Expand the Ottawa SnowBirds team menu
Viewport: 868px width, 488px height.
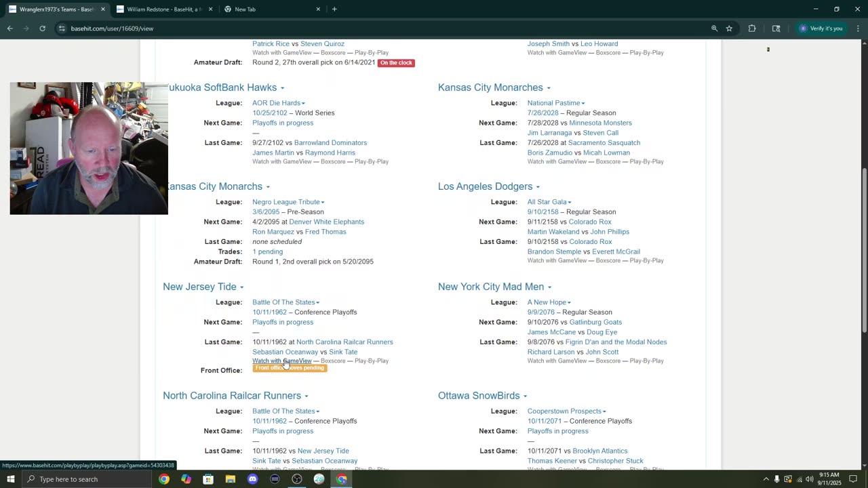tap(525, 396)
